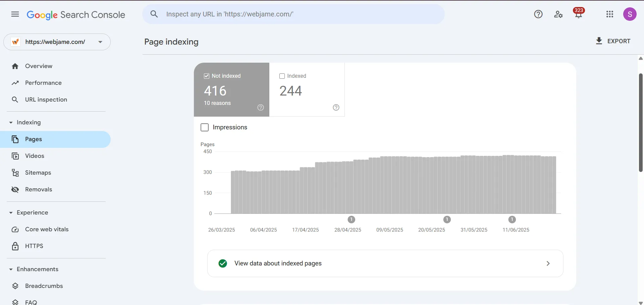Image resolution: width=644 pixels, height=305 pixels.
Task: Click help icon in Indexed card
Action: click(x=336, y=107)
